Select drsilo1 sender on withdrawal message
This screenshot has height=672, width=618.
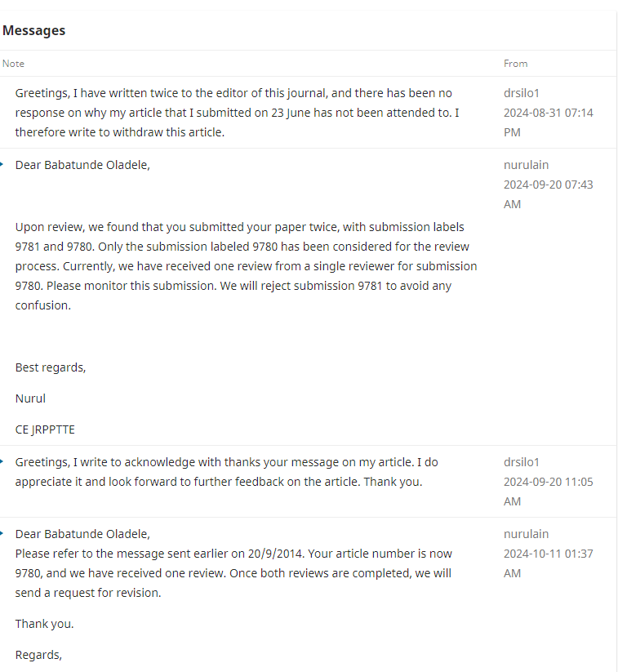pyautogui.click(x=522, y=93)
